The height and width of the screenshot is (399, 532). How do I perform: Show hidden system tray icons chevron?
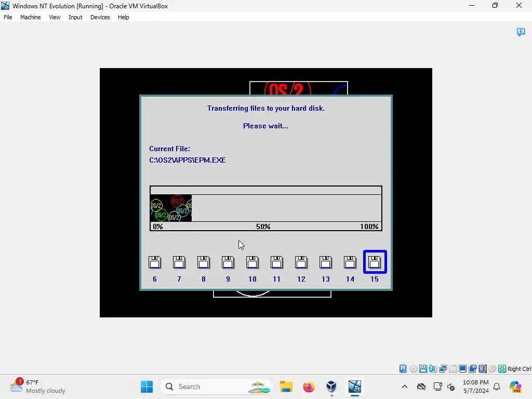pos(404,387)
